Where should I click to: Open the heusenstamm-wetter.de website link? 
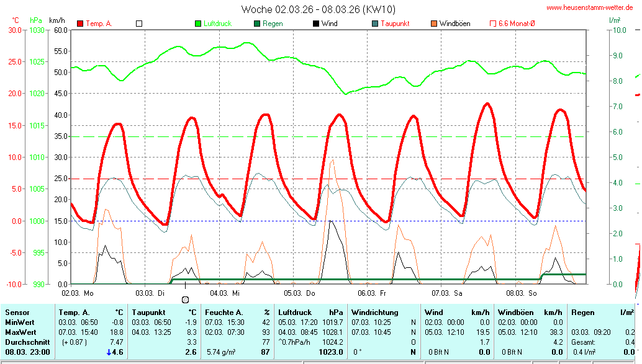[x=589, y=8]
